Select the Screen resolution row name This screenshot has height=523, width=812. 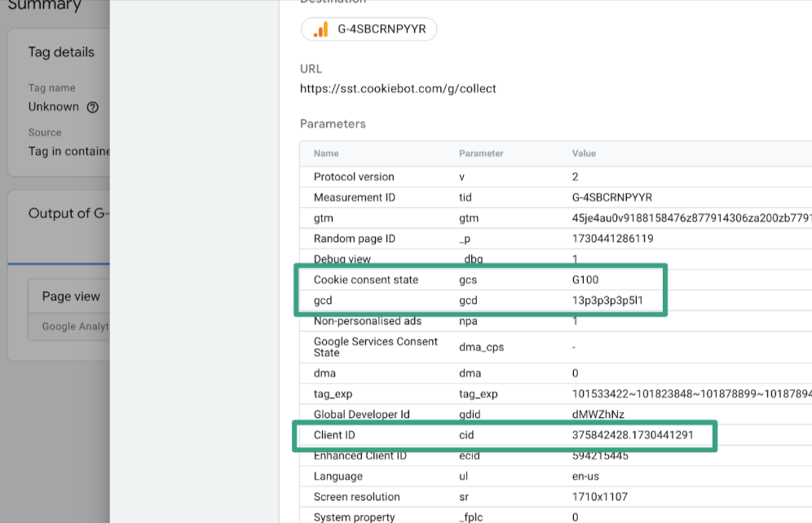356,497
